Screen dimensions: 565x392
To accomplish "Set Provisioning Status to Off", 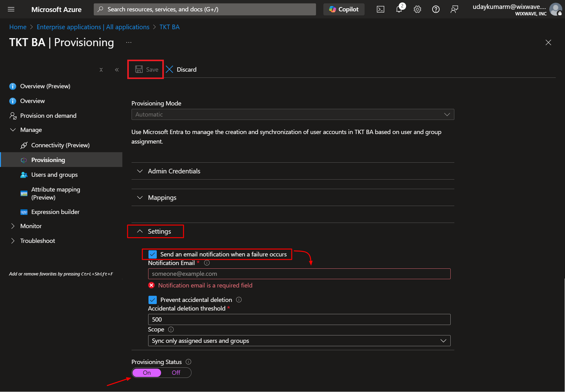I will point(176,373).
